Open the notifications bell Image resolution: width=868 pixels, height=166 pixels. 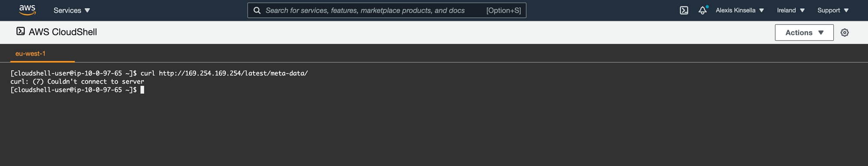pyautogui.click(x=703, y=10)
